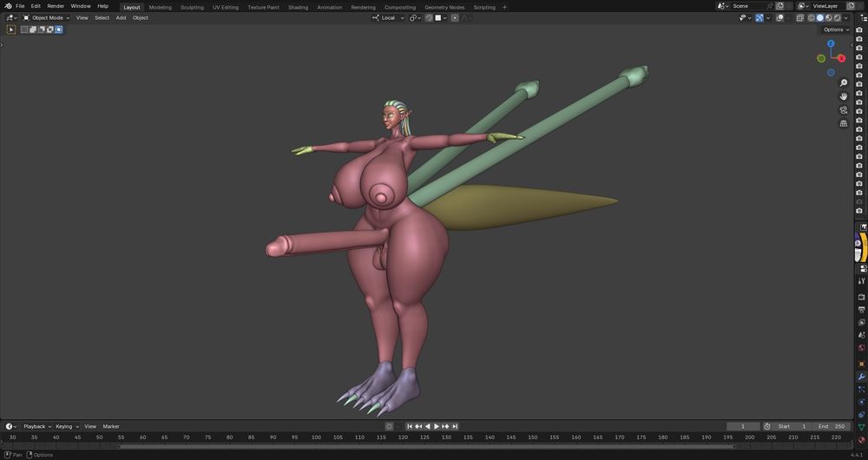The height and width of the screenshot is (460, 868).
Task: Switch to the Rendering workspace tab
Action: pos(363,7)
